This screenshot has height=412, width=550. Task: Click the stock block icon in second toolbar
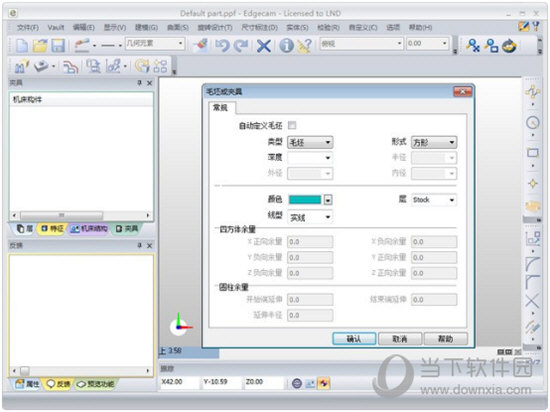(x=41, y=66)
